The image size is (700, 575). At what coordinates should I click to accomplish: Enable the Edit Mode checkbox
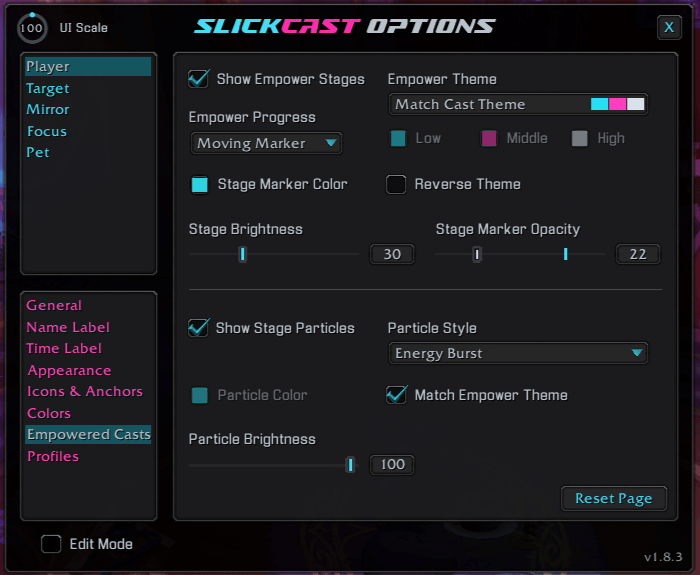[x=51, y=544]
